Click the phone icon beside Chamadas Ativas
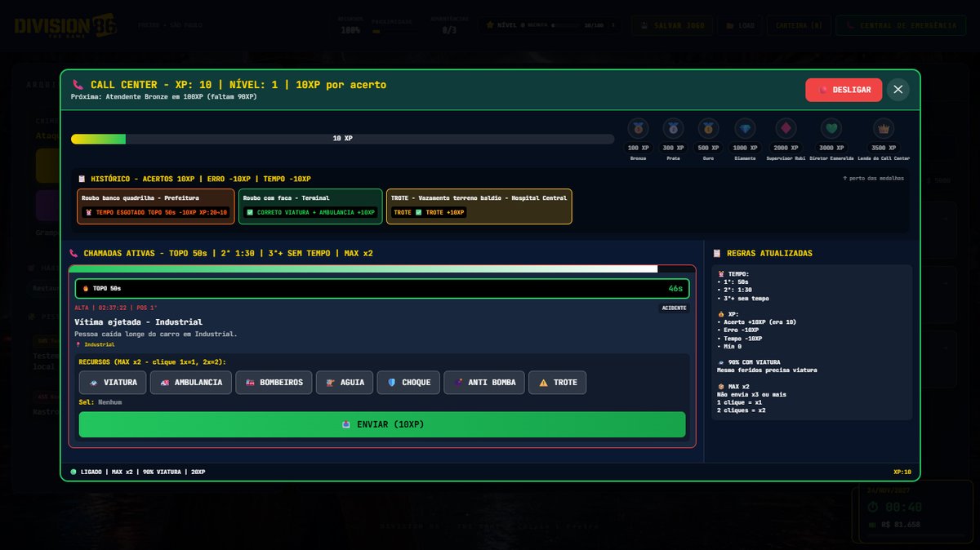The image size is (980, 550). (74, 254)
